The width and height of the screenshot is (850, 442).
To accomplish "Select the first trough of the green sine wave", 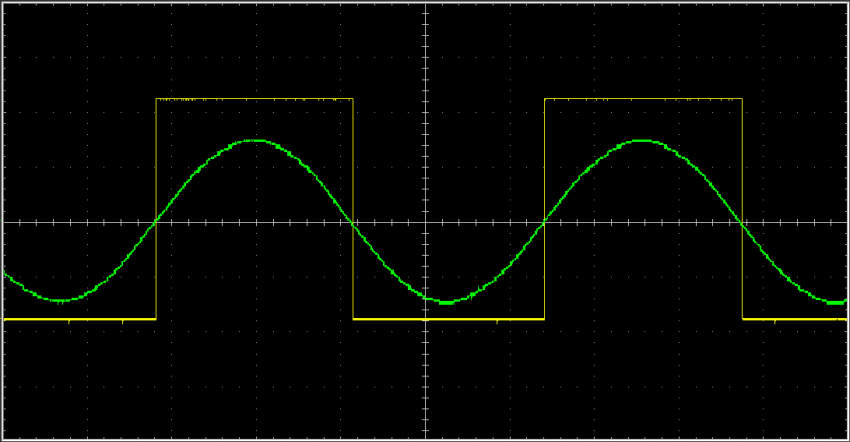I will (60, 300).
